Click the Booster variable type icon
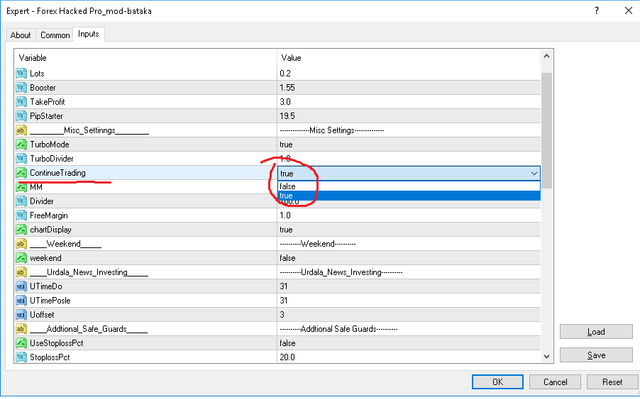 (x=21, y=88)
